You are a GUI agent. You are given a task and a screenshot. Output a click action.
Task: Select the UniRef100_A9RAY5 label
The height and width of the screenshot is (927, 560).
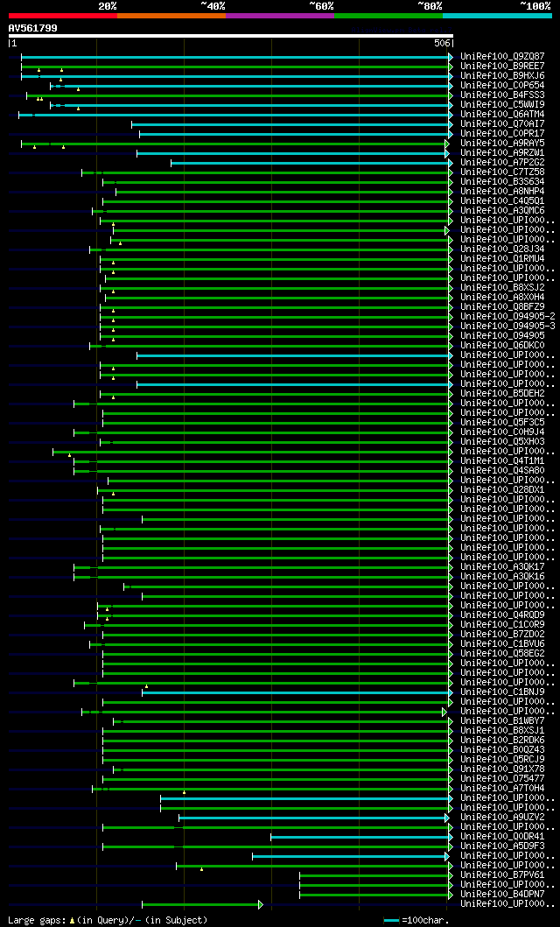(x=503, y=144)
